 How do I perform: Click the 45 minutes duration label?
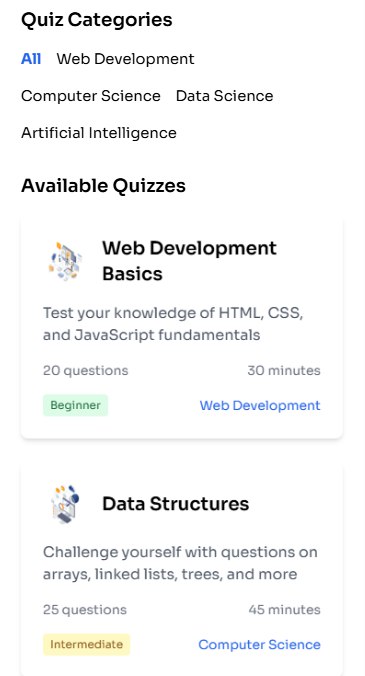point(284,610)
